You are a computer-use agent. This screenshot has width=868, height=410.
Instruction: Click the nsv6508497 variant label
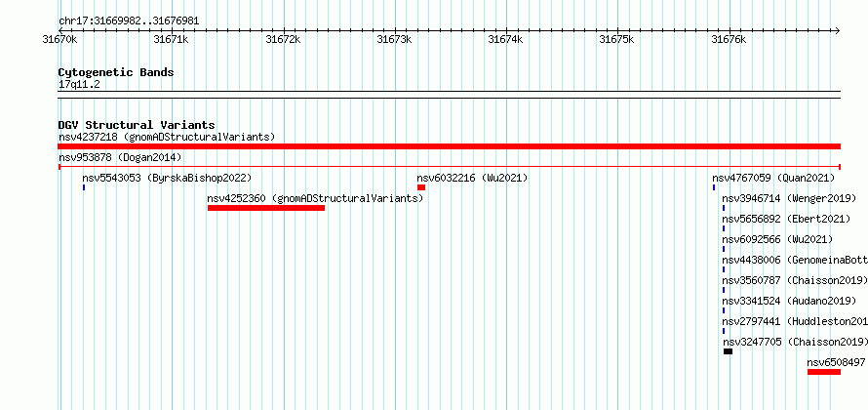pos(836,362)
